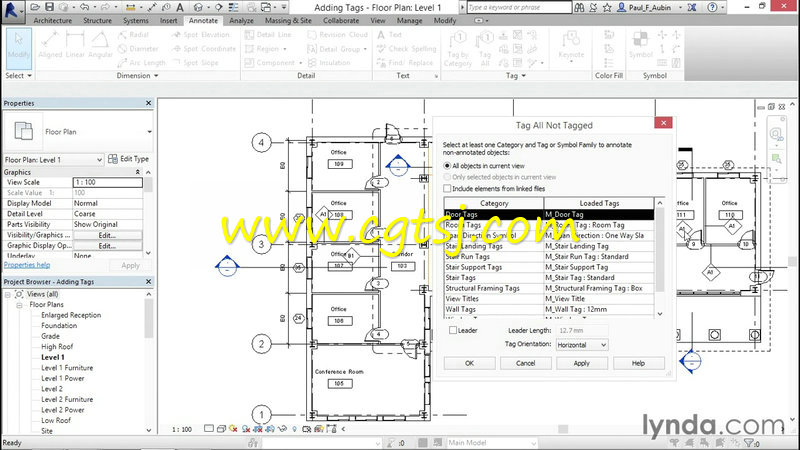The width and height of the screenshot is (800, 450).
Task: Click the View Scale 1 : 100 field
Action: pyautogui.click(x=108, y=182)
